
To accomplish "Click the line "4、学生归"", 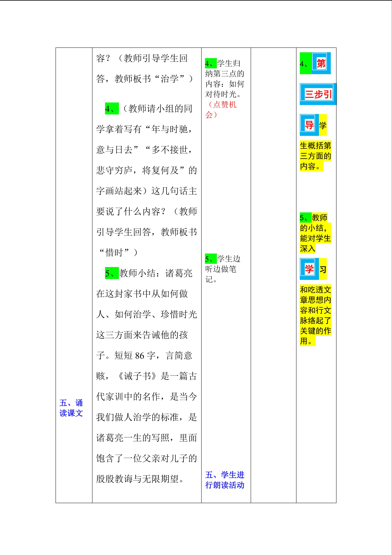I will [x=223, y=63].
